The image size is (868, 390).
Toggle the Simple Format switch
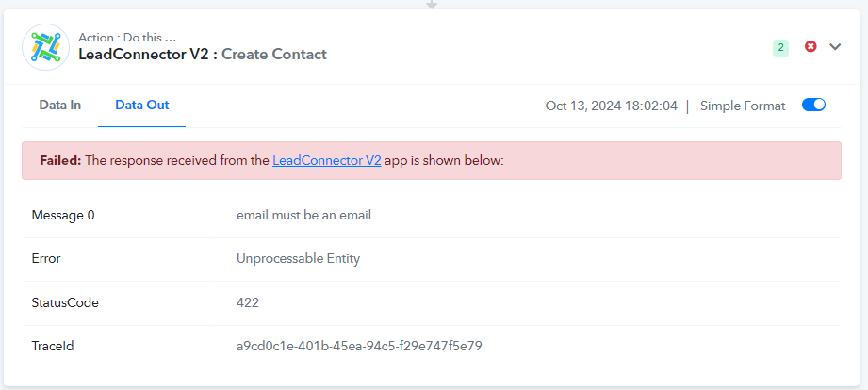(x=813, y=106)
